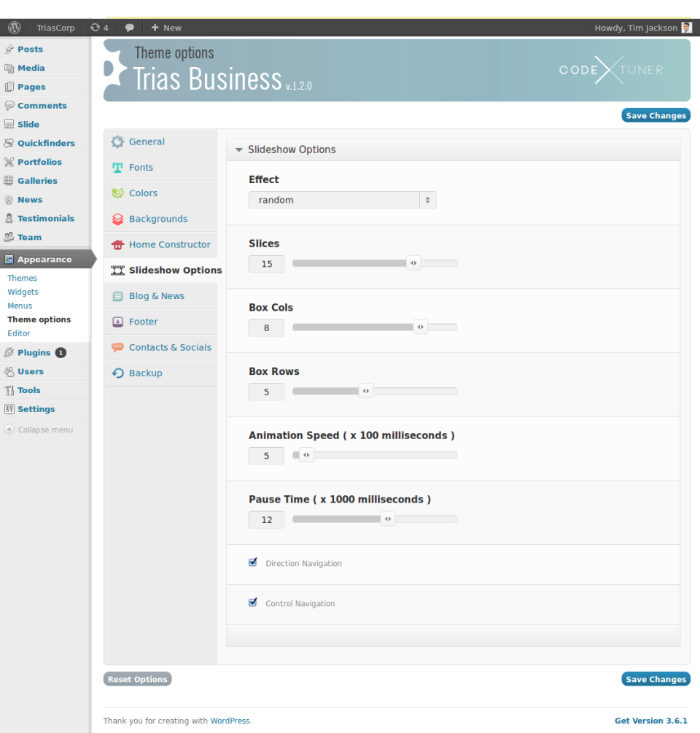Open the Appearance menu in sidebar

tap(45, 260)
